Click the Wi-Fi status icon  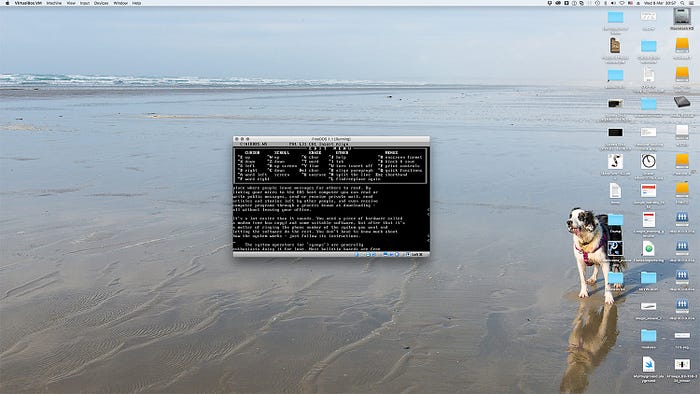coord(622,3)
